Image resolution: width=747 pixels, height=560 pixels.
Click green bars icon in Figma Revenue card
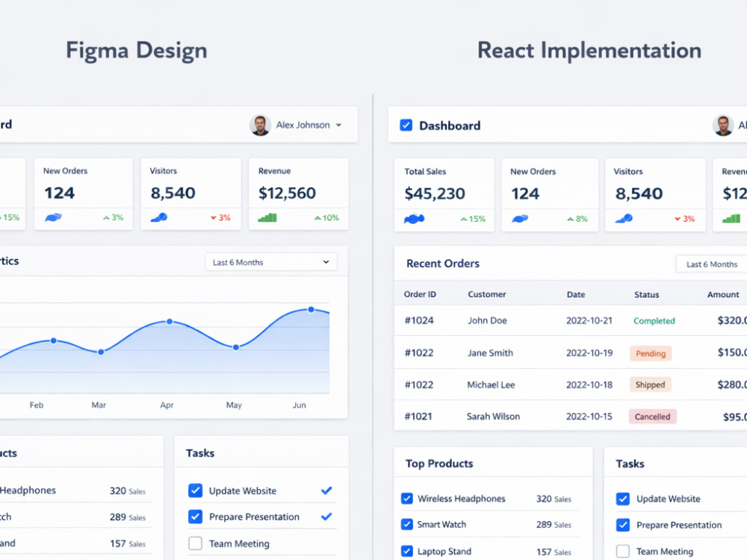point(267,217)
